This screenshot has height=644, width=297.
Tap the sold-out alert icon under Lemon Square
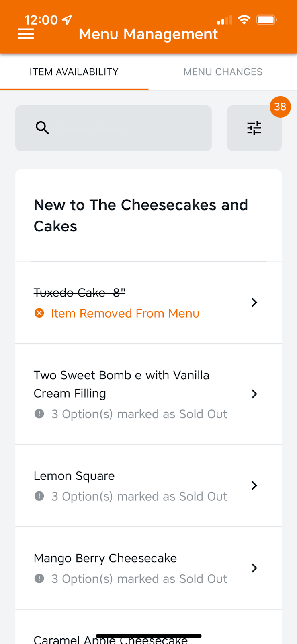tap(39, 496)
